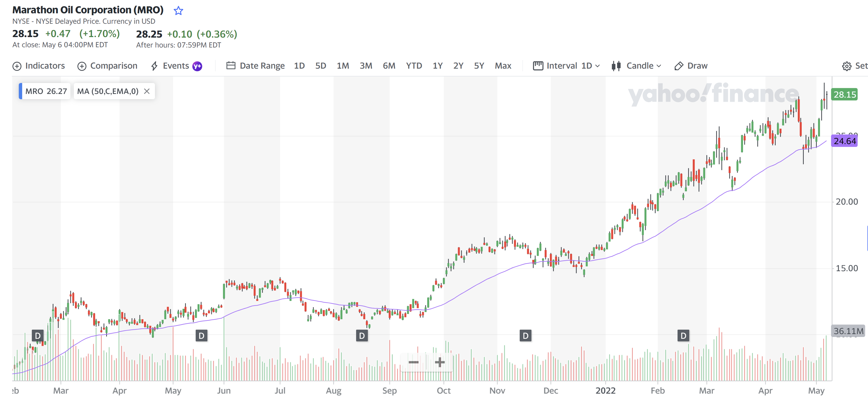
Task: Select the 1D date range
Action: click(299, 66)
